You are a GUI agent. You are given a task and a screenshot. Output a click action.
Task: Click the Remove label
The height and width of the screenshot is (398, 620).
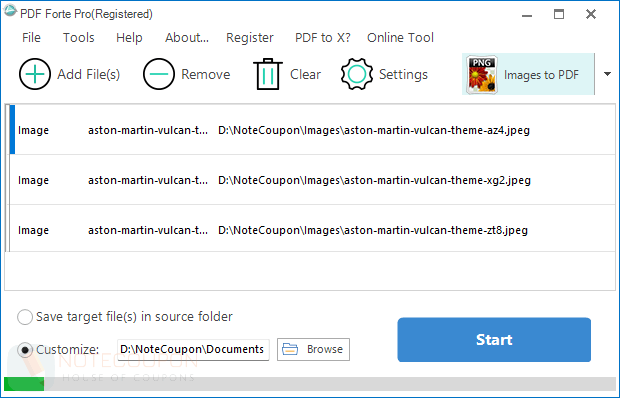206,74
